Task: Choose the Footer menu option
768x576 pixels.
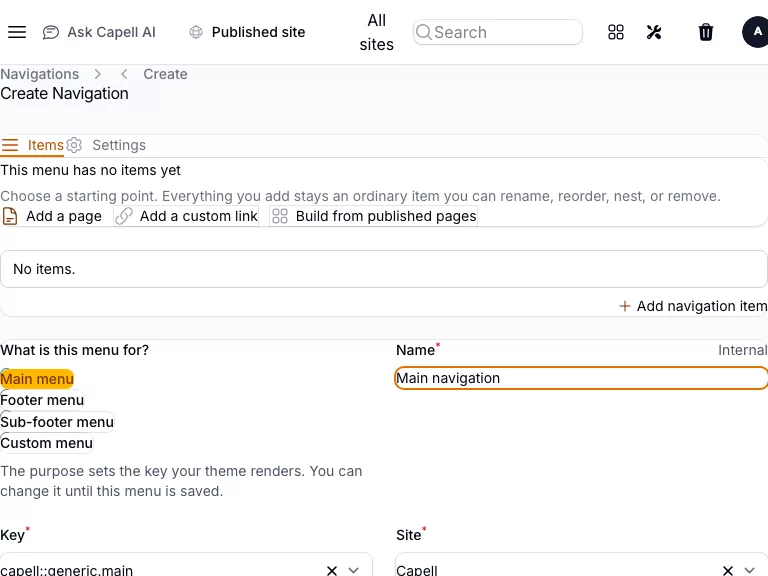Action: point(42,400)
